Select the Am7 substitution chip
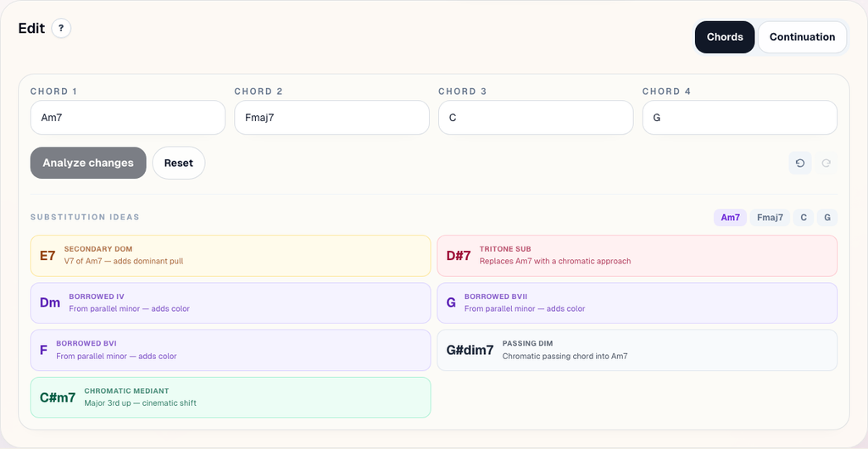This screenshot has height=449, width=868. (x=730, y=218)
